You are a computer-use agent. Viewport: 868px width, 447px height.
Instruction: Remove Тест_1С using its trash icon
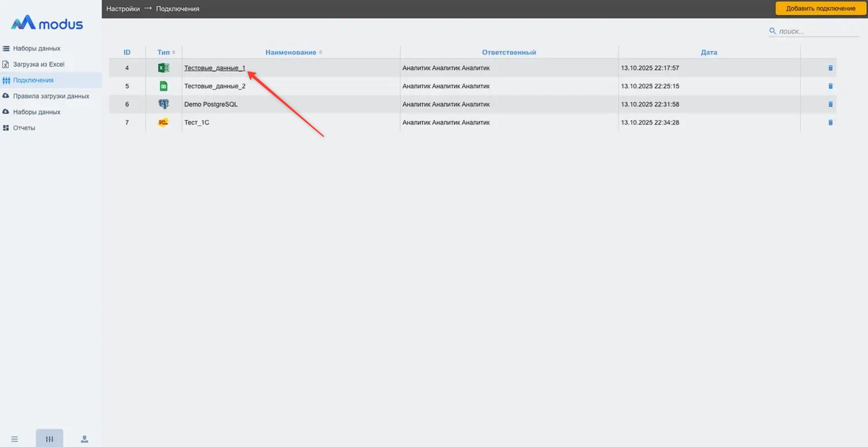[x=830, y=122]
